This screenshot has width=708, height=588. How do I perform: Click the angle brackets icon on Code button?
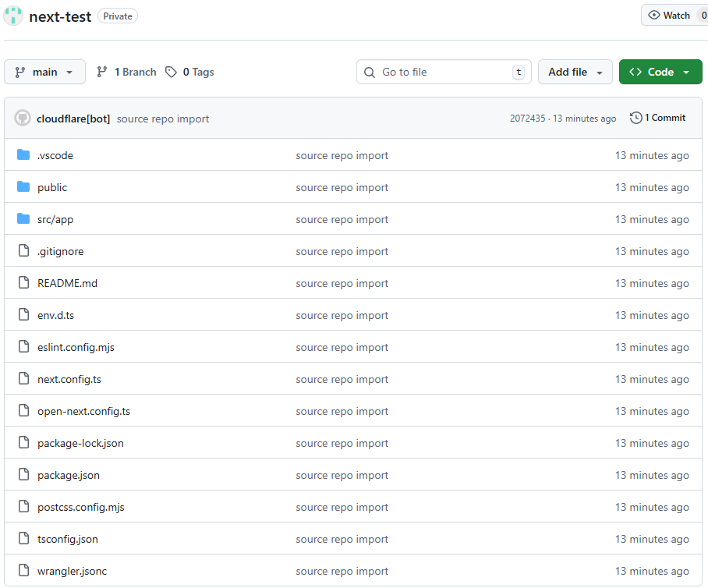635,72
